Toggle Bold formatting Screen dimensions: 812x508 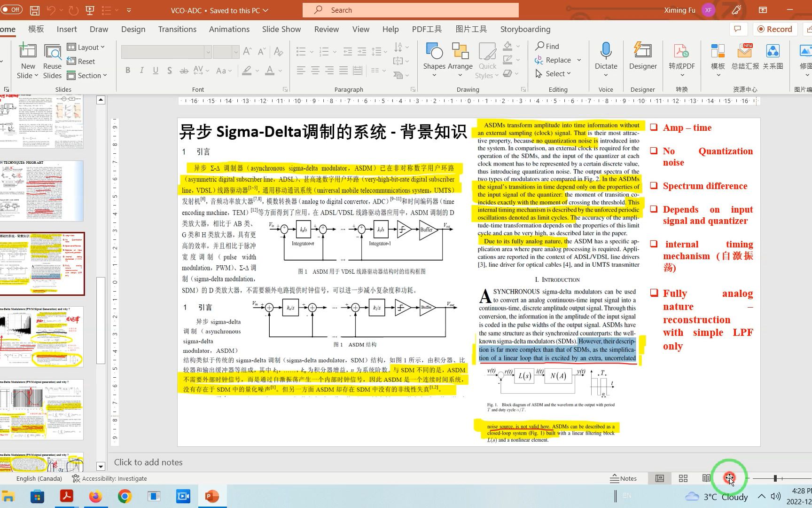click(128, 70)
